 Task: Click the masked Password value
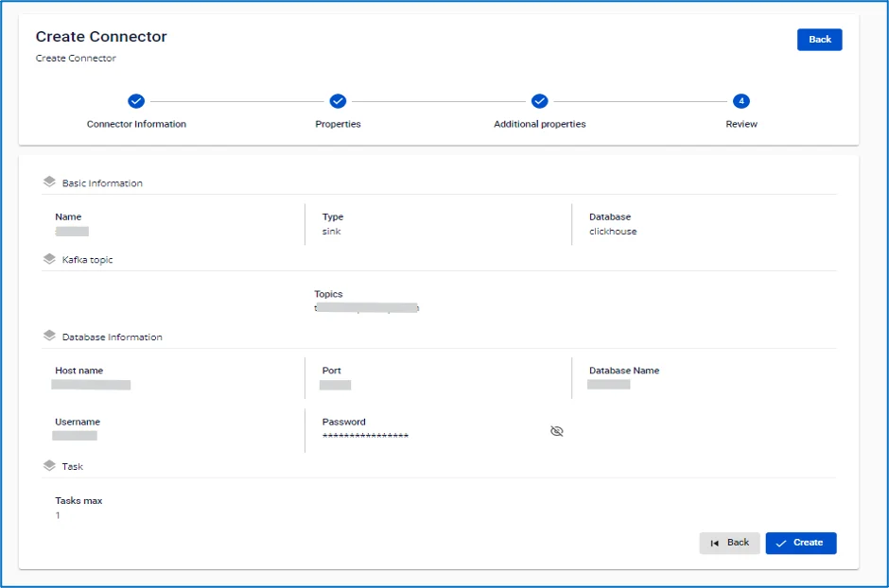pyautogui.click(x=365, y=436)
